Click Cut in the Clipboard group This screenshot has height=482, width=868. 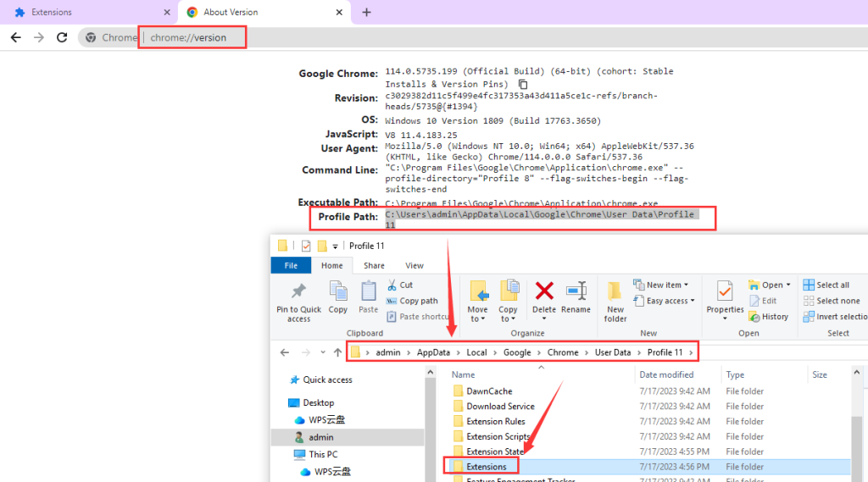tap(400, 285)
